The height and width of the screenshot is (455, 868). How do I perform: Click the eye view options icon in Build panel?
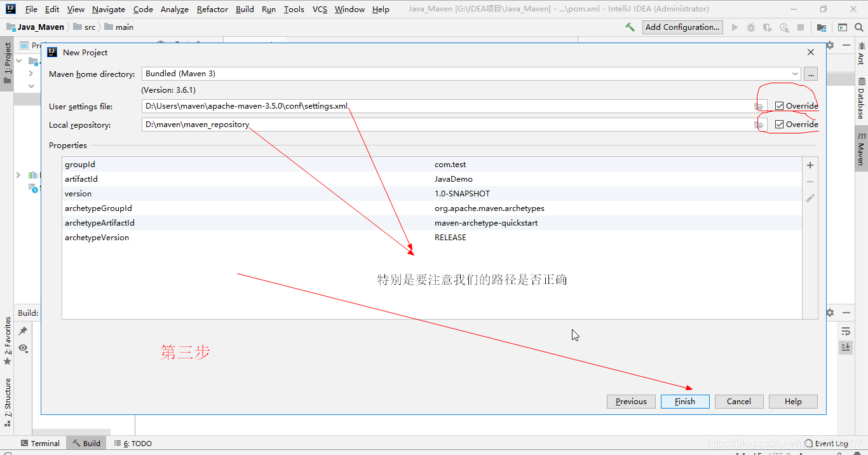pos(23,348)
